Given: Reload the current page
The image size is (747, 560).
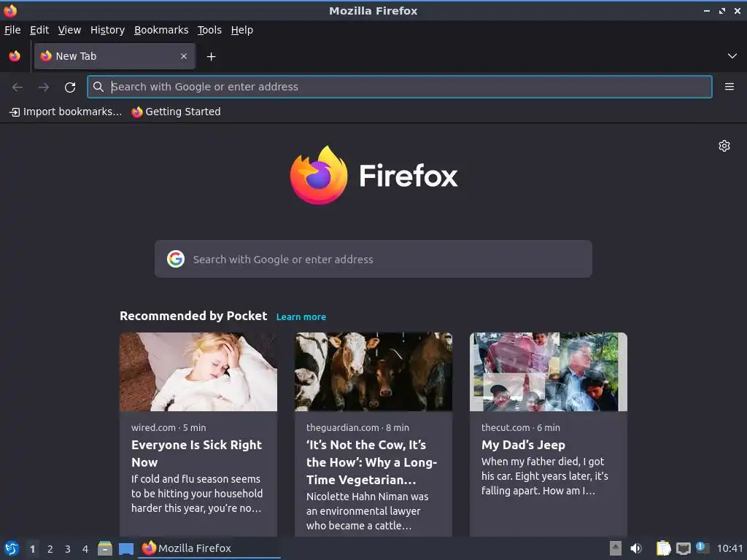Looking at the screenshot, I should point(70,87).
